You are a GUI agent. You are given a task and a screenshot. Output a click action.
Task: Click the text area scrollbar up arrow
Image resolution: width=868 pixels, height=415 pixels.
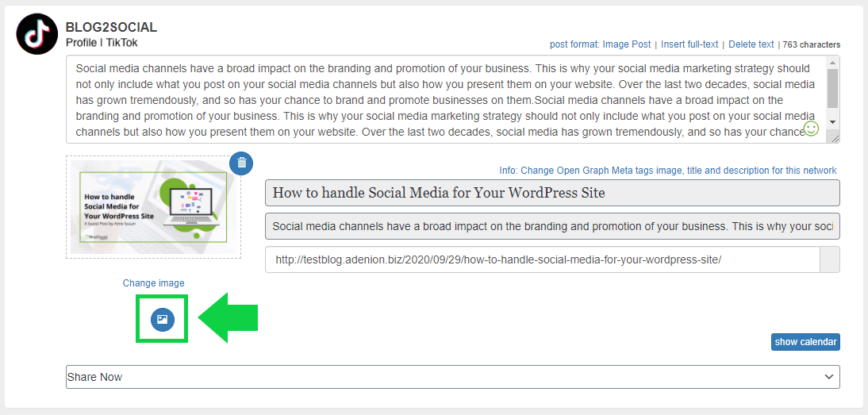(832, 62)
